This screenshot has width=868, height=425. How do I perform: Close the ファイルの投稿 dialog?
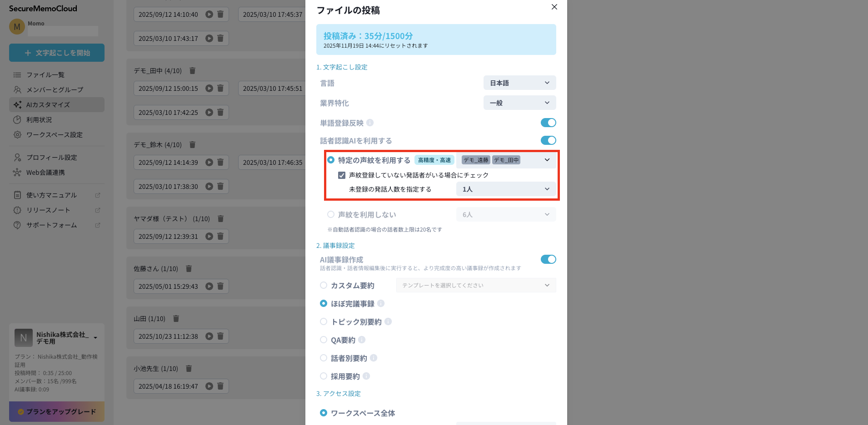click(x=554, y=7)
